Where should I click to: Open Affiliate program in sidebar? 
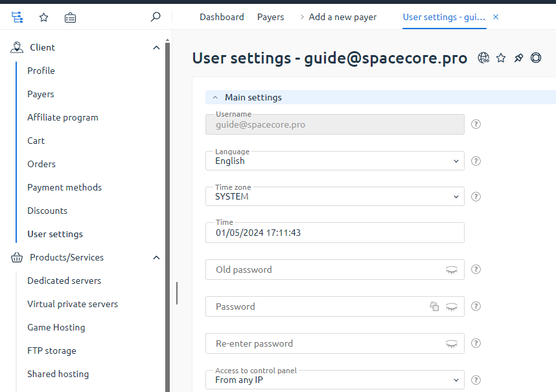(x=63, y=117)
